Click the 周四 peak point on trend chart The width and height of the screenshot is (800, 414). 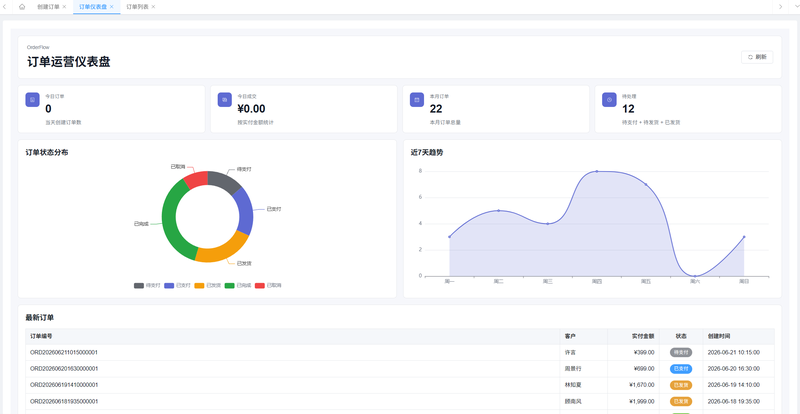597,172
